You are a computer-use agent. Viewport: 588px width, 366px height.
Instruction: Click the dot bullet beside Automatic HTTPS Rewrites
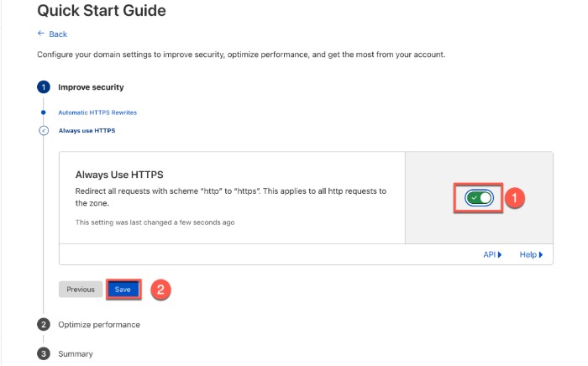click(x=44, y=112)
